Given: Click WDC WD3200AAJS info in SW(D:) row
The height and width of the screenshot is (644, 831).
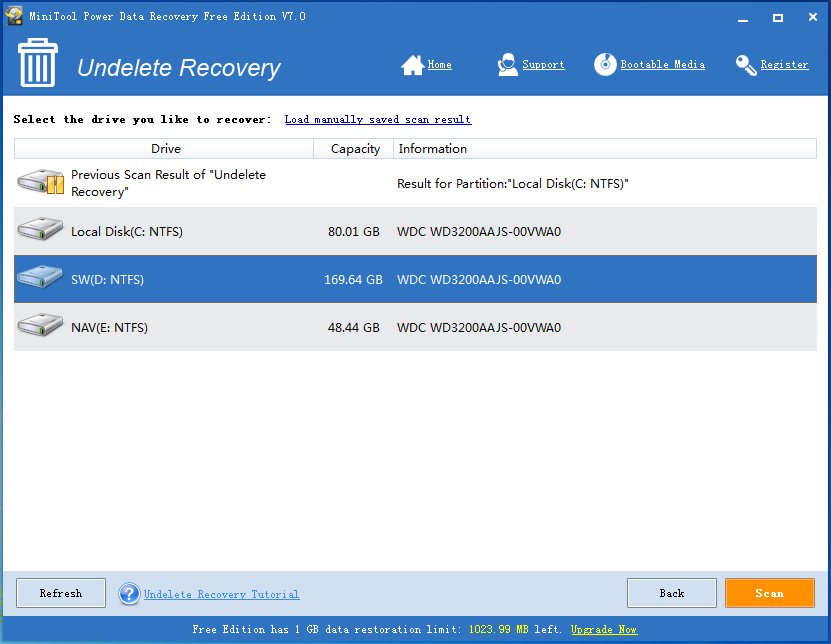Looking at the screenshot, I should coord(479,279).
